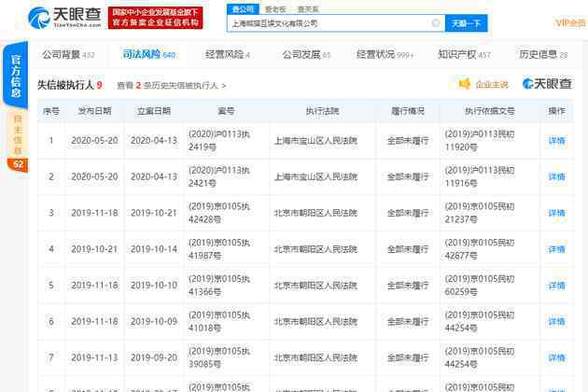Select the 2019-10-14 filing date cell

pyautogui.click(x=154, y=249)
